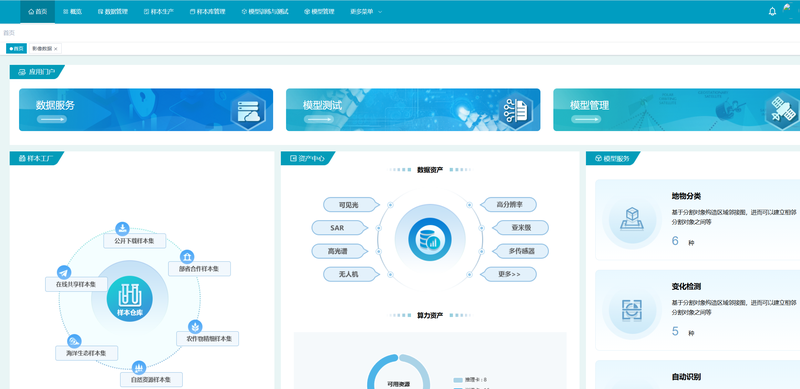Open the 模型管理 portal banner

(677, 110)
